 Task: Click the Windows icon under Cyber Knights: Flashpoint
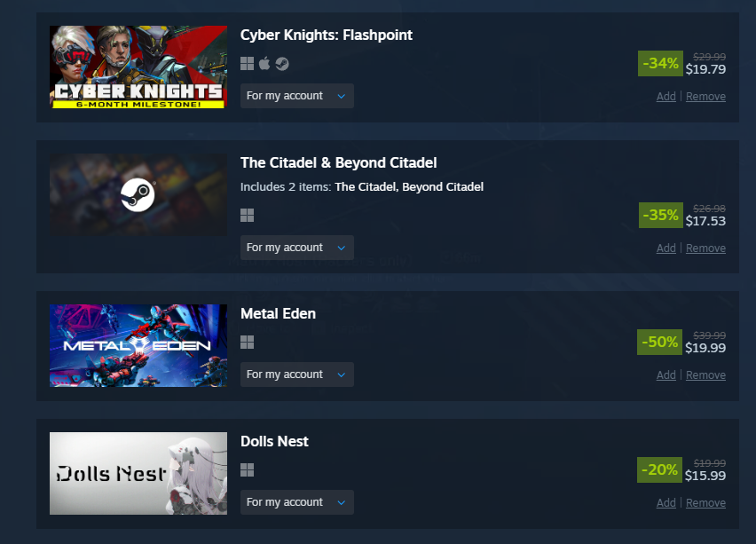click(247, 64)
